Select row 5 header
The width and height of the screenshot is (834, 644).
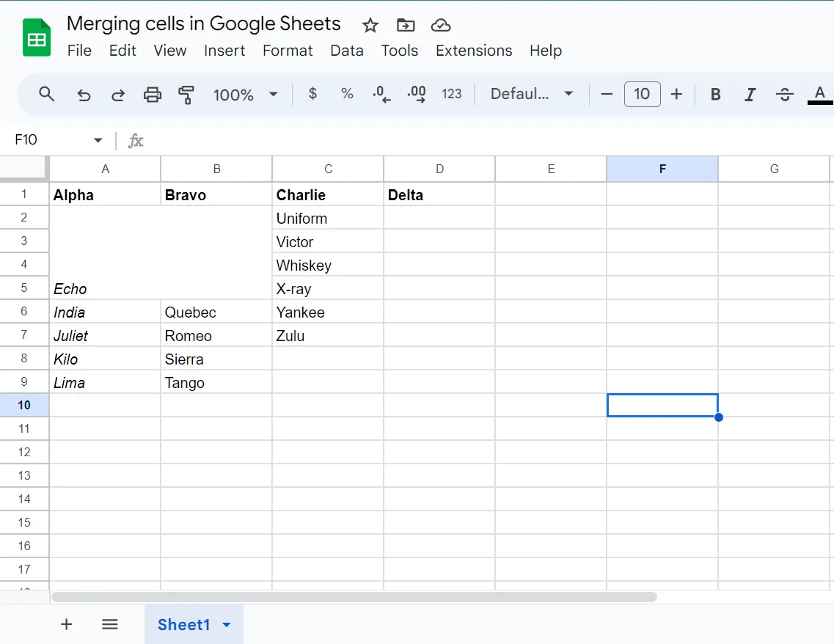pyautogui.click(x=24, y=288)
